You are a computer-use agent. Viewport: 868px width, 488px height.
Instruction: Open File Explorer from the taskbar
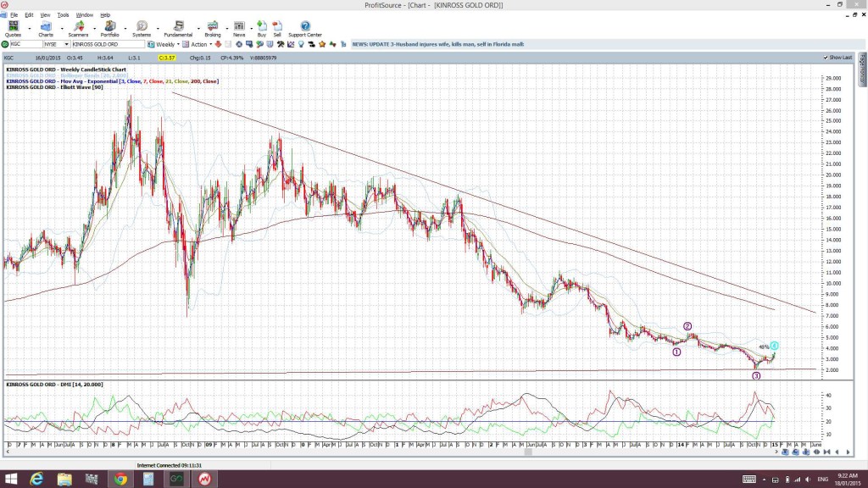pos(64,479)
